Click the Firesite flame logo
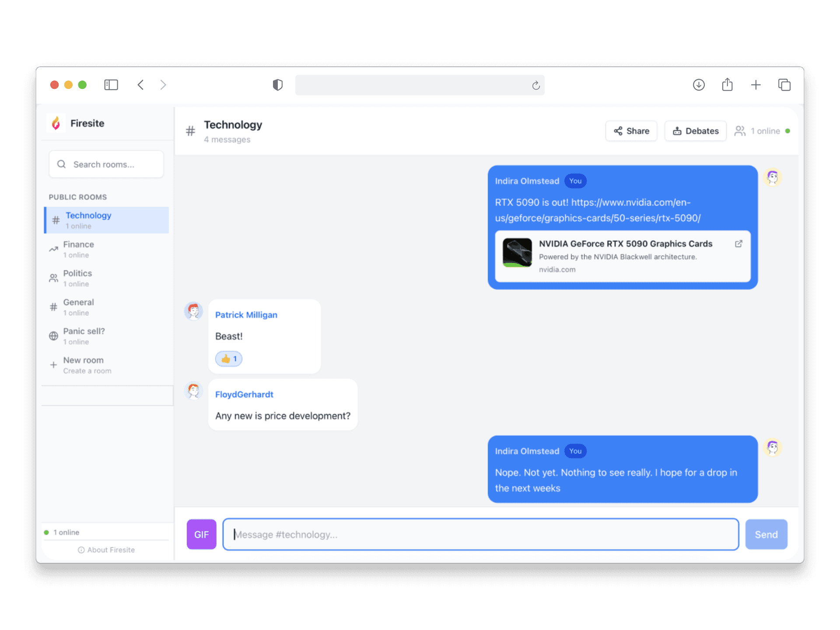 (x=56, y=123)
